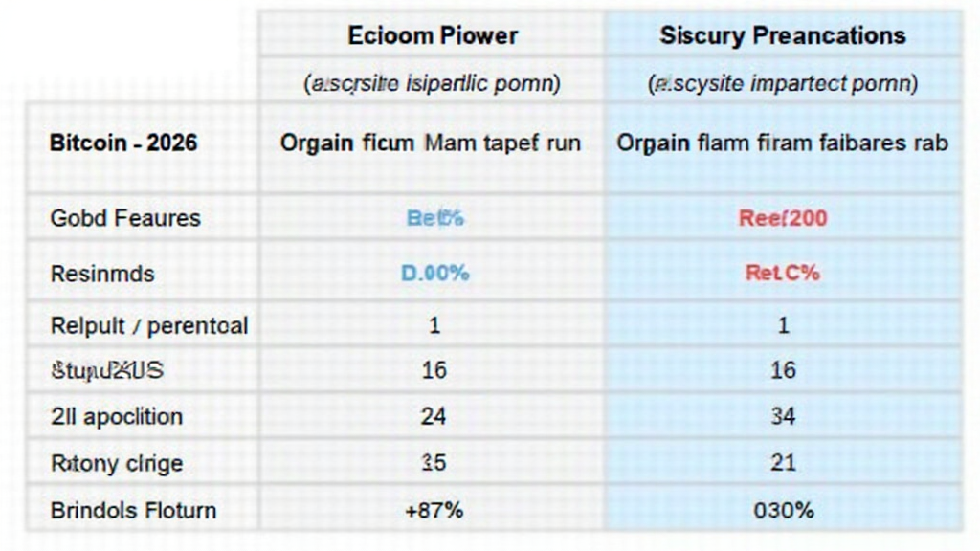Click the Stup2KUS row label
Image resolution: width=980 pixels, height=551 pixels.
tap(106, 370)
